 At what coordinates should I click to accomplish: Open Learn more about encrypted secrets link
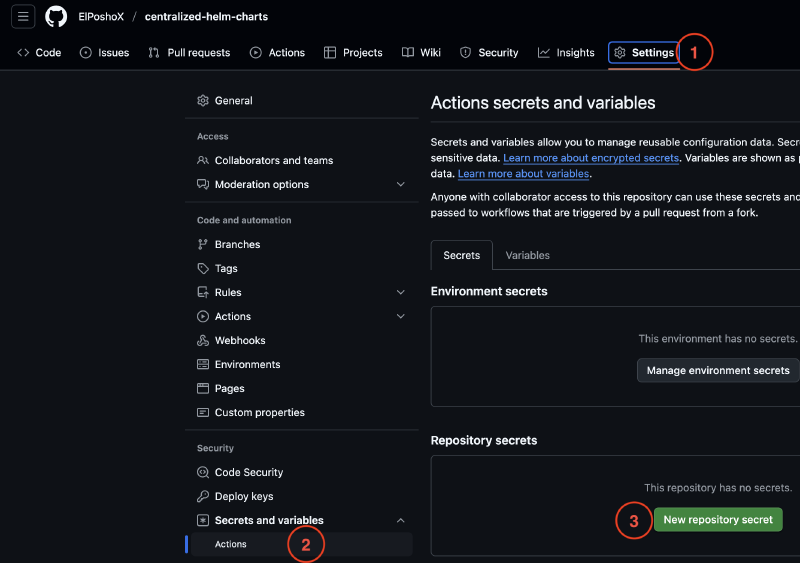[591, 158]
